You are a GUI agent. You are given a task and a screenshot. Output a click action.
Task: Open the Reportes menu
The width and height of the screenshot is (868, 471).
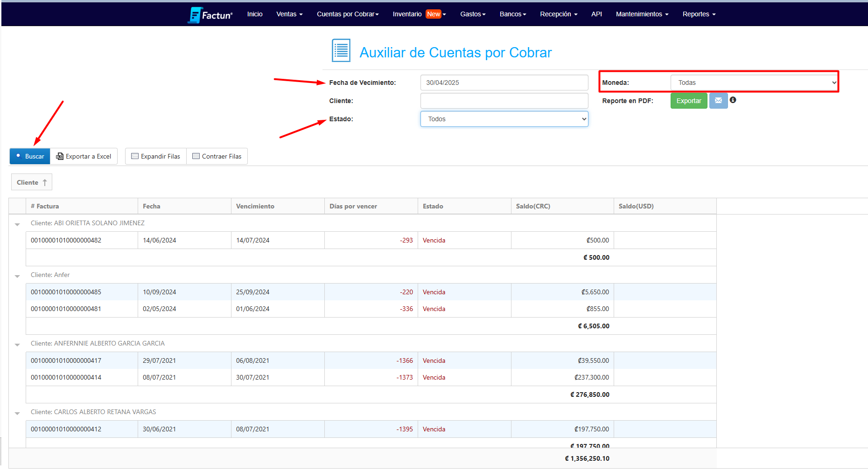point(699,14)
